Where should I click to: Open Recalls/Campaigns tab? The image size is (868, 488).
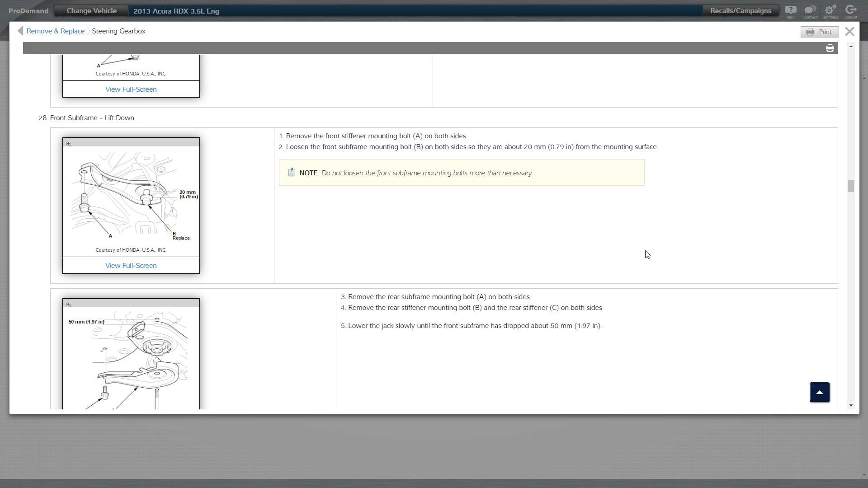click(741, 11)
